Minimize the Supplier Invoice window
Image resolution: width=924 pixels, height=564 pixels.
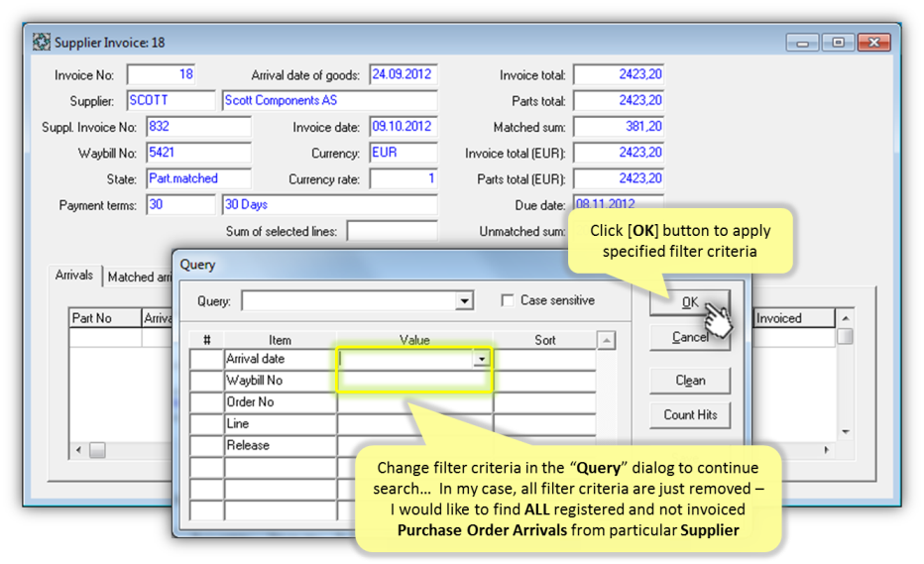tap(802, 43)
